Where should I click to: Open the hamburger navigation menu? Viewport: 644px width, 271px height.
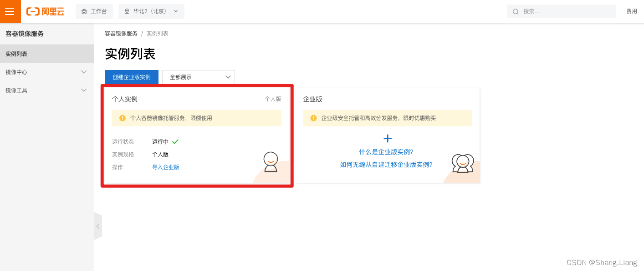tap(10, 11)
